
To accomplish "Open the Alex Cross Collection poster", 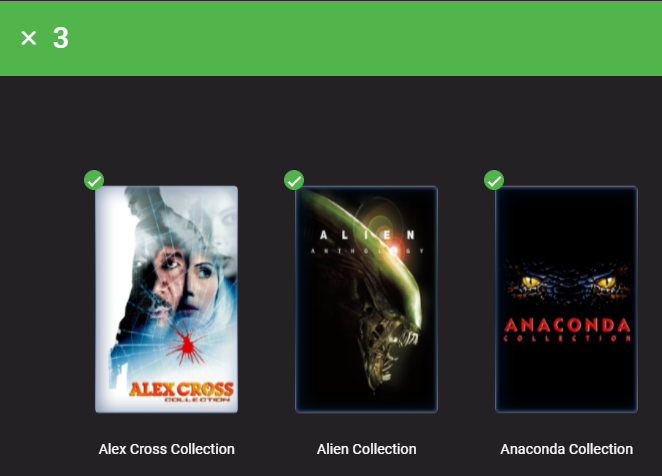I will [166, 299].
